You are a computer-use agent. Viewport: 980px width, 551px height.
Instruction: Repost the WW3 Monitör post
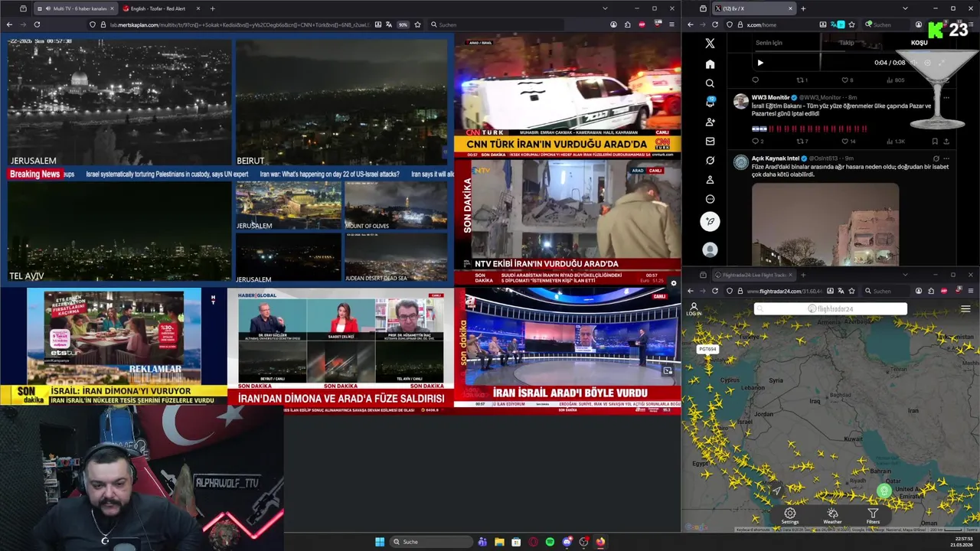(801, 142)
